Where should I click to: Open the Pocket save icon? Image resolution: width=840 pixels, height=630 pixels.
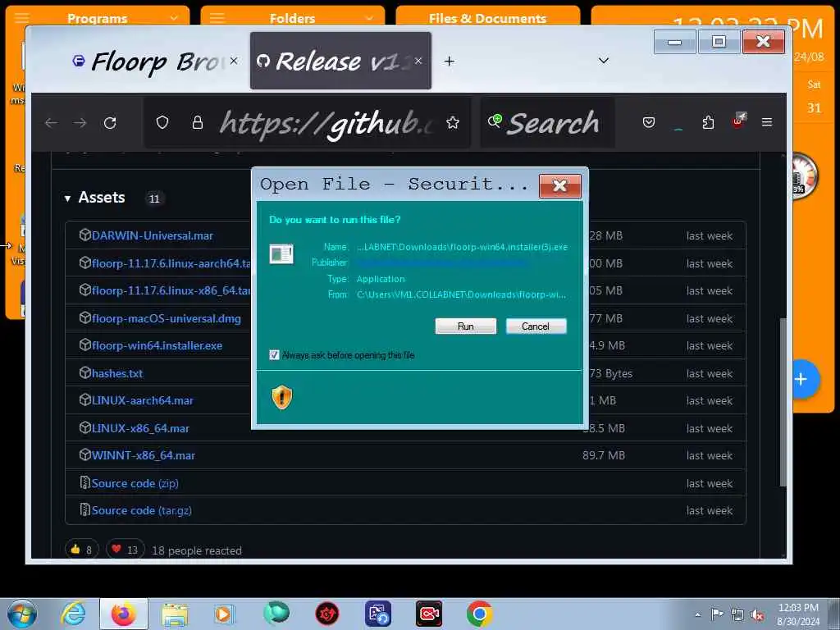point(649,123)
